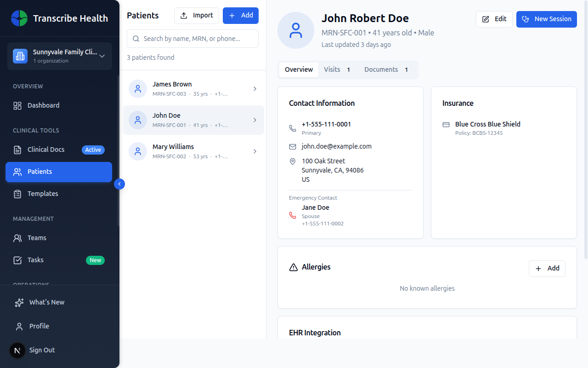Open the Dashboard from the sidebar
Image resolution: width=588 pixels, height=368 pixels.
pyautogui.click(x=43, y=105)
